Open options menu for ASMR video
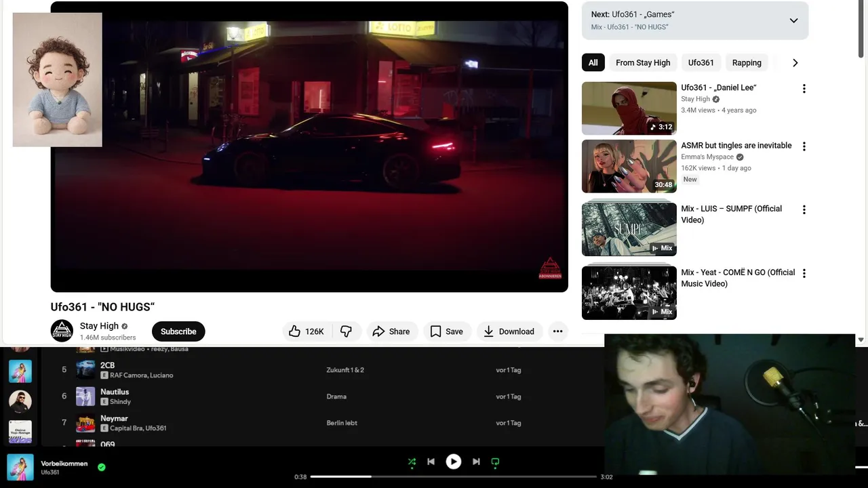Image resolution: width=868 pixels, height=488 pixels. click(x=804, y=146)
